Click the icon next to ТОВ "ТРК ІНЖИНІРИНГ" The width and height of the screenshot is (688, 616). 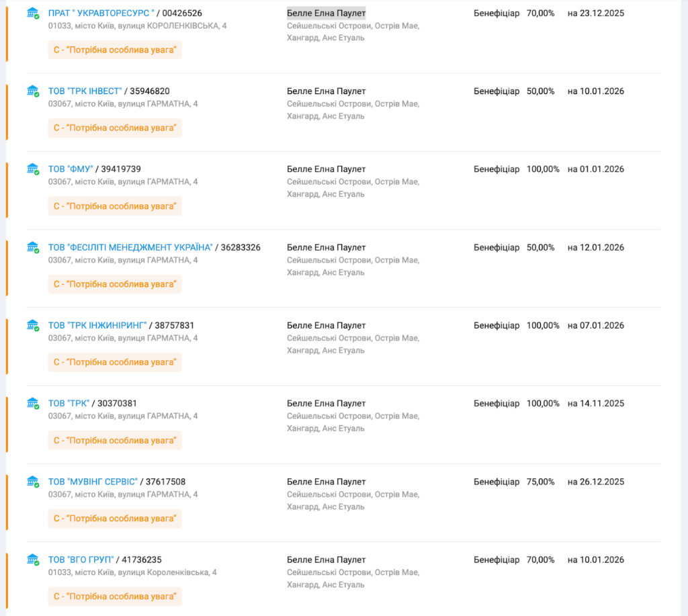pyautogui.click(x=33, y=326)
